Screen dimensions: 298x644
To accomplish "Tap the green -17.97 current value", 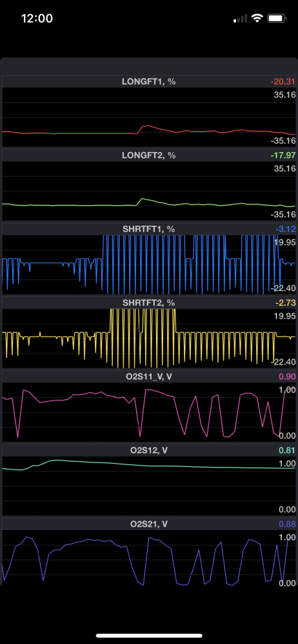I will (283, 155).
